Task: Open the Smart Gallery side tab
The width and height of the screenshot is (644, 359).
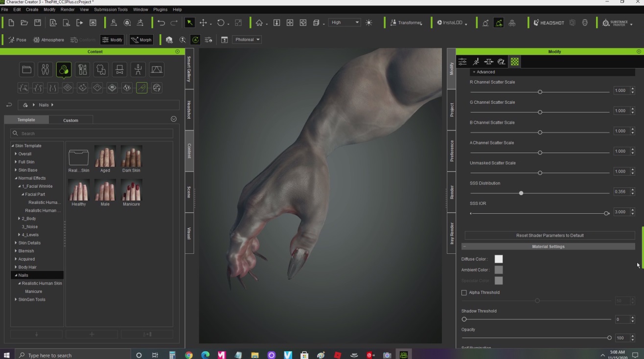Action: [189, 68]
